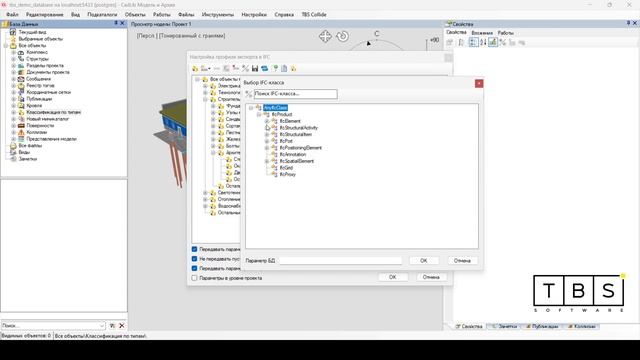Click the filter icon next to the database search
The height and width of the screenshot is (360, 640).
click(112, 325)
